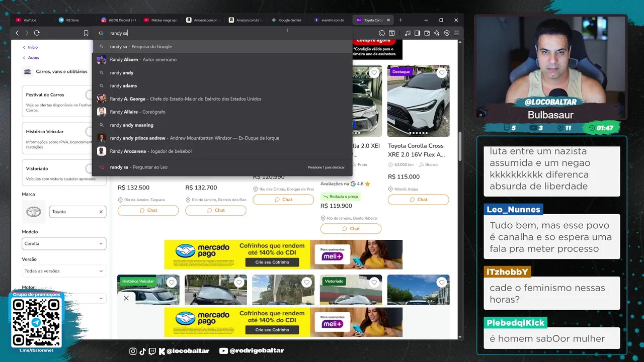Viewport: 644px width, 362px height.
Task: Select suggestion Randy Alcorn - Autor americano
Action: pos(222,59)
